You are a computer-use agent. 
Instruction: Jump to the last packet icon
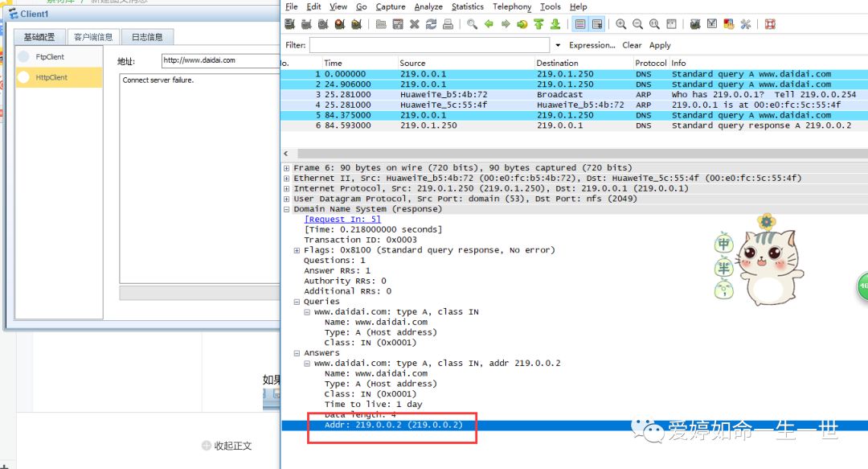[555, 24]
